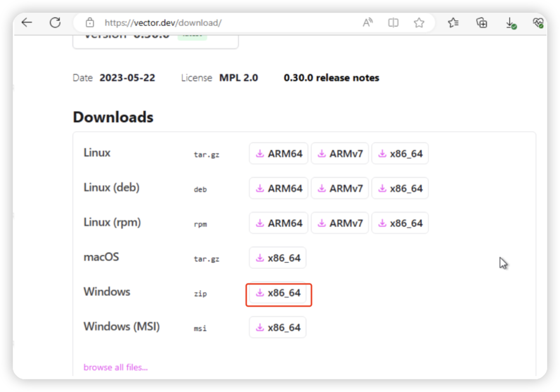Open Browser essentials heart icon
The width and height of the screenshot is (560, 392).
pos(538,23)
